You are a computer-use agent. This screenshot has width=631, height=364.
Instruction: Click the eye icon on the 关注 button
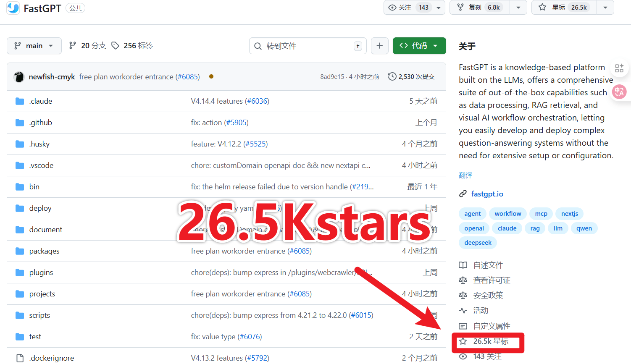point(392,7)
